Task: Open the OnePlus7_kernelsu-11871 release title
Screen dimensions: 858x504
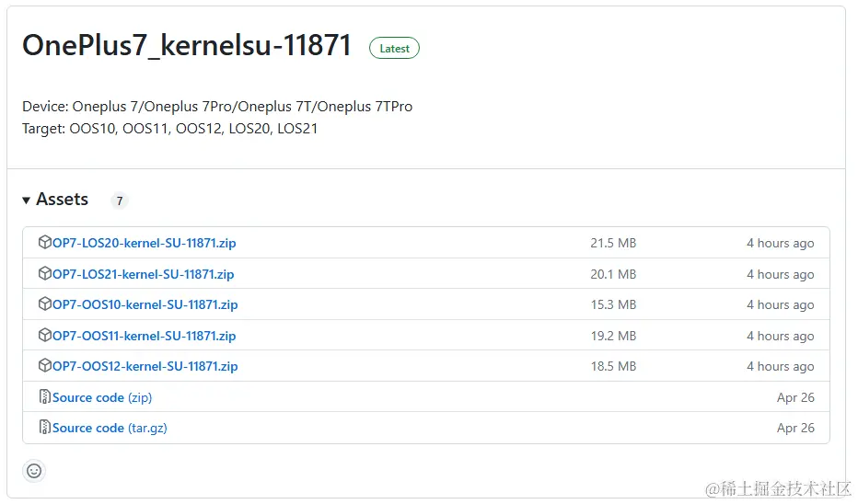Action: (187, 45)
